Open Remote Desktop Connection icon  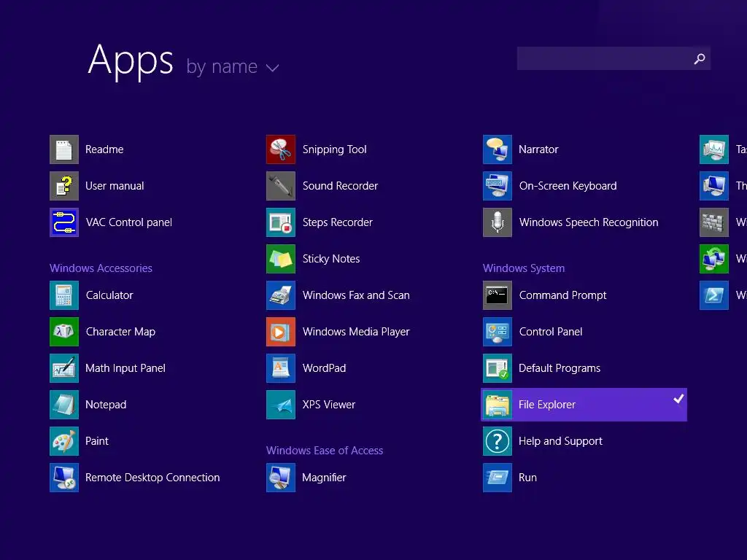(x=64, y=478)
